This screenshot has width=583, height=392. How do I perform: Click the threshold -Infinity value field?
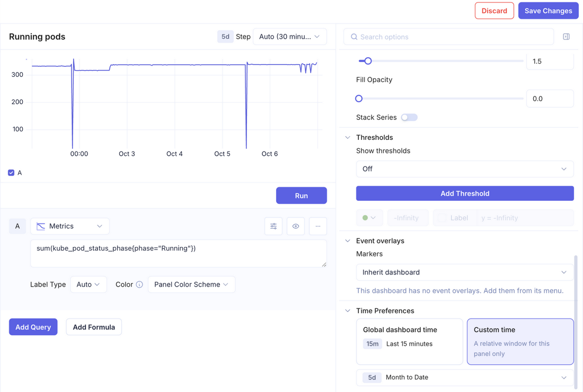point(408,218)
